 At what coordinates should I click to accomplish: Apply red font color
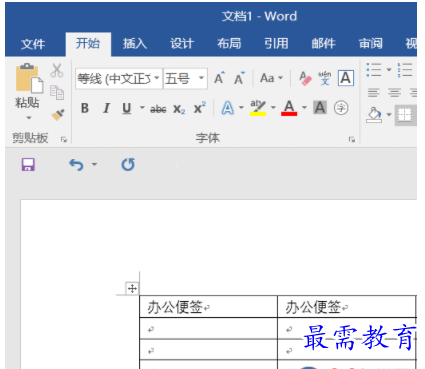289,108
